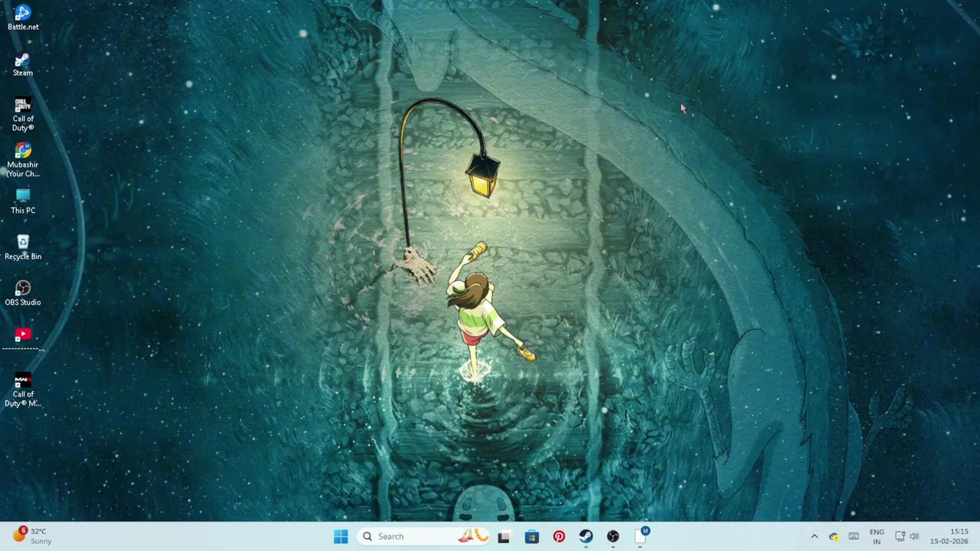
Task: Select the Recycle Bin icon
Action: (22, 248)
